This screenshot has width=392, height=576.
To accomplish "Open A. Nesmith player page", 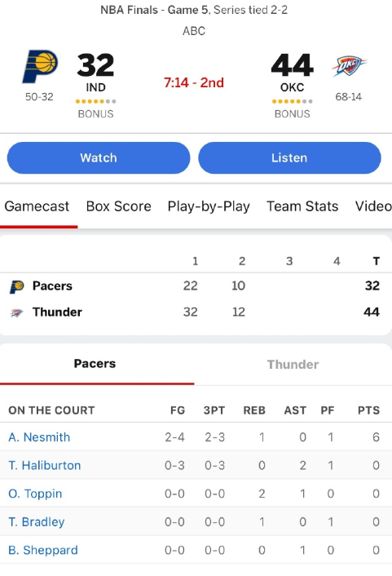I will coord(39,437).
